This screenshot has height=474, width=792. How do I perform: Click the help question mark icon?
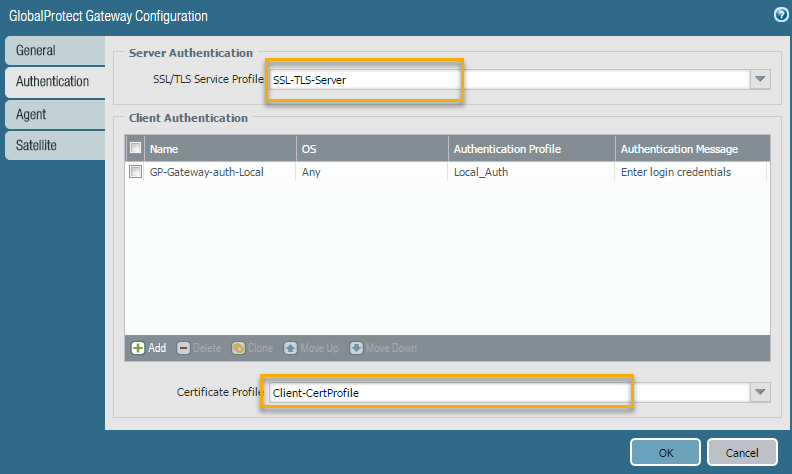[x=781, y=15]
